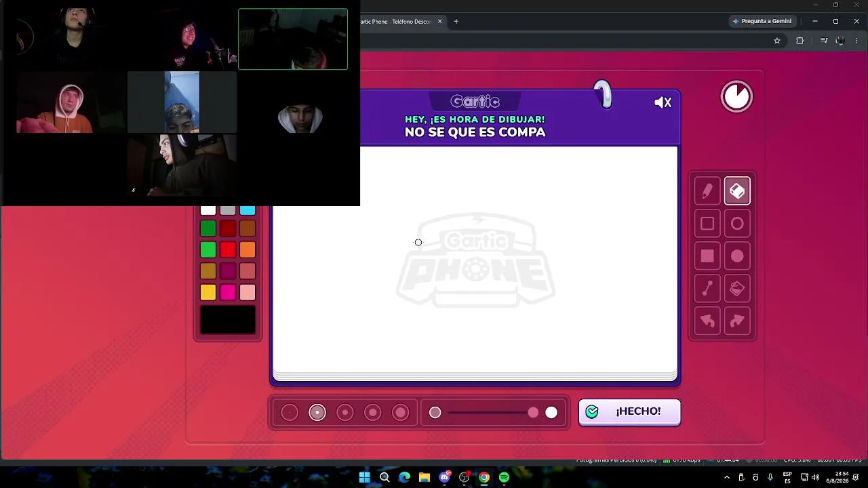
Task: Bookmark this page with the star icon
Action: pos(777,41)
